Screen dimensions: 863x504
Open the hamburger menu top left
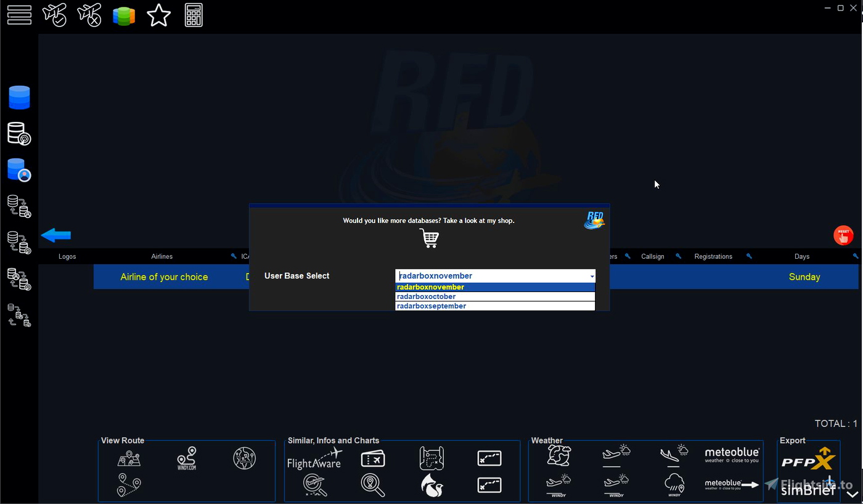[x=19, y=15]
